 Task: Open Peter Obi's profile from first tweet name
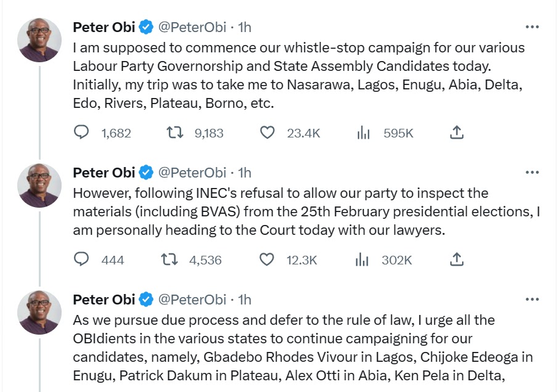point(104,27)
